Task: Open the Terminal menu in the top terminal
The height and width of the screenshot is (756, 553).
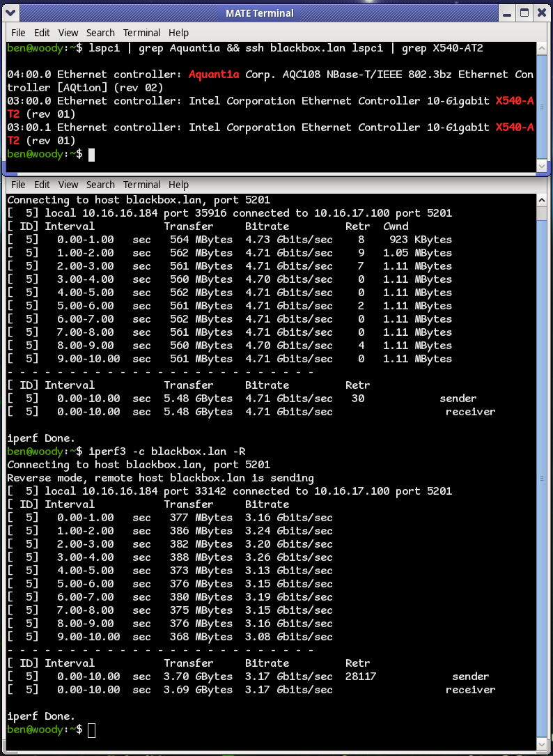Action: coord(141,33)
